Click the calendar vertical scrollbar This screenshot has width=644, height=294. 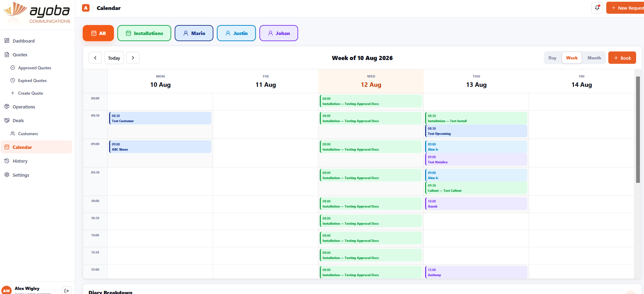638,130
